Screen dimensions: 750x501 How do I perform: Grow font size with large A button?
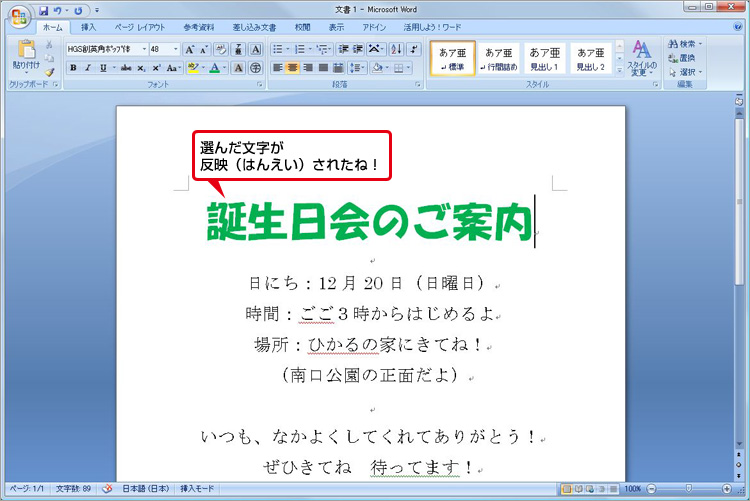pyautogui.click(x=190, y=49)
